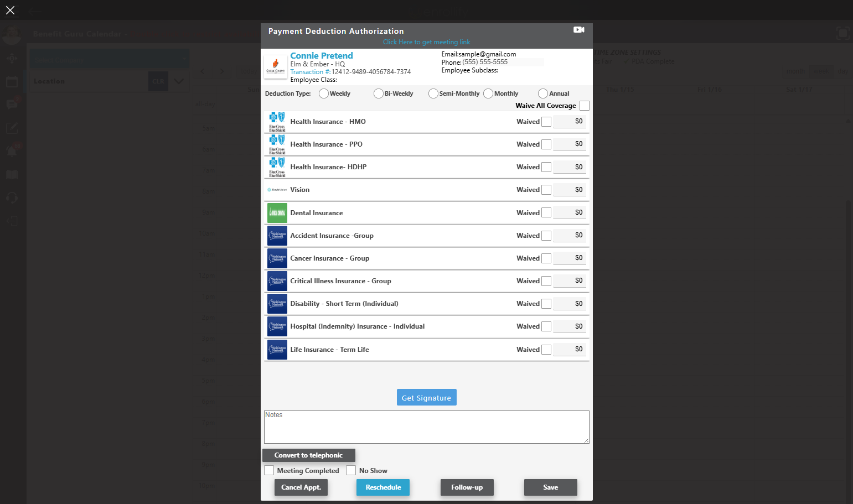Mark the meeting as completed

tap(269, 470)
